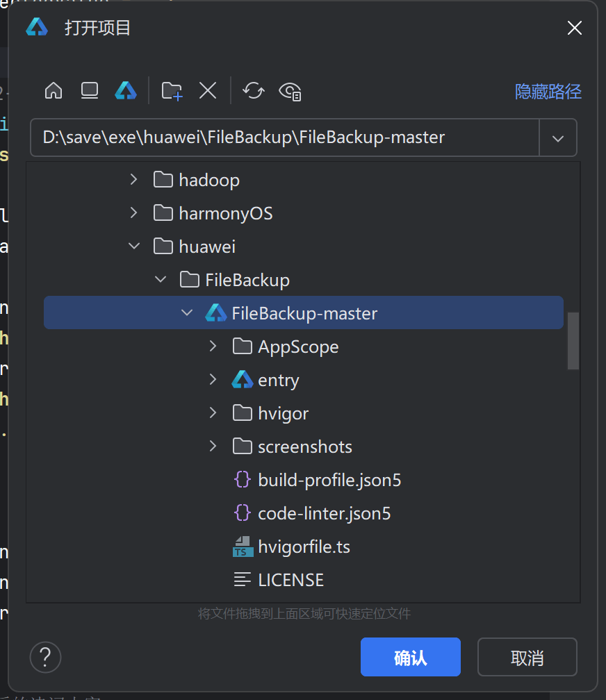The image size is (606, 700).
Task: Toggle show hidden files eye icon
Action: click(x=290, y=92)
